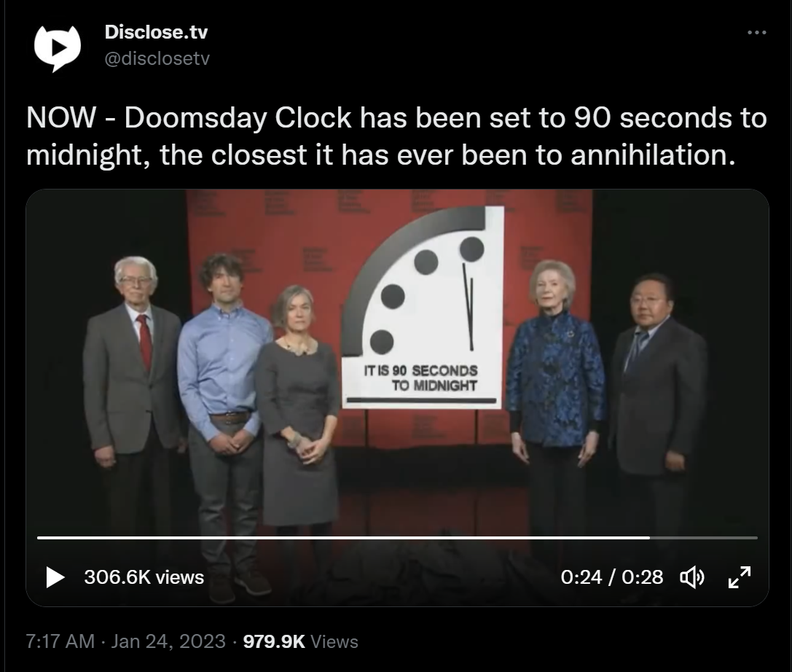The height and width of the screenshot is (672, 792).
Task: Open the 7:17 AM Jan 24, 2023 timestamp
Action: tap(125, 641)
